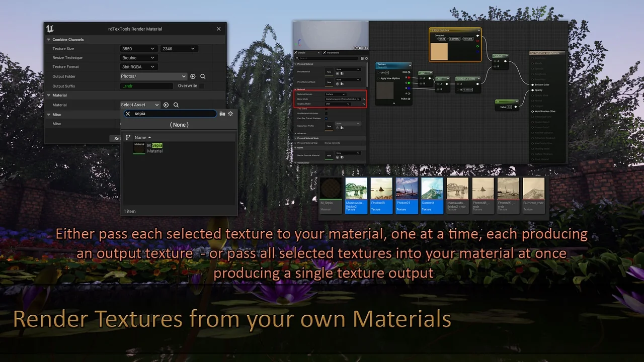Click the browse magnifier next to Material asset
The image size is (644, 362).
[176, 105]
